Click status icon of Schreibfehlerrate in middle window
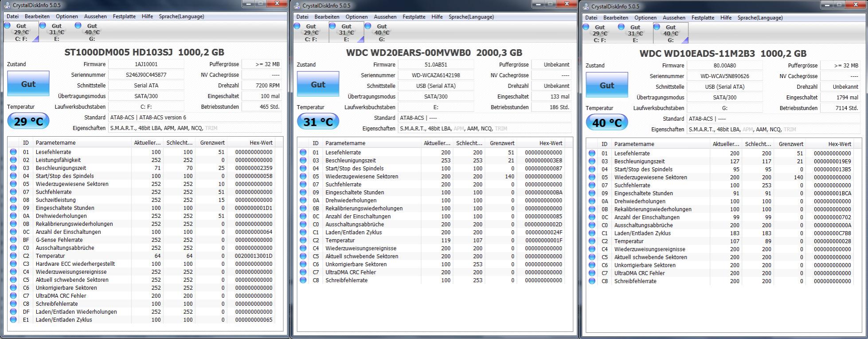Image resolution: width=868 pixels, height=339 pixels. [303, 280]
